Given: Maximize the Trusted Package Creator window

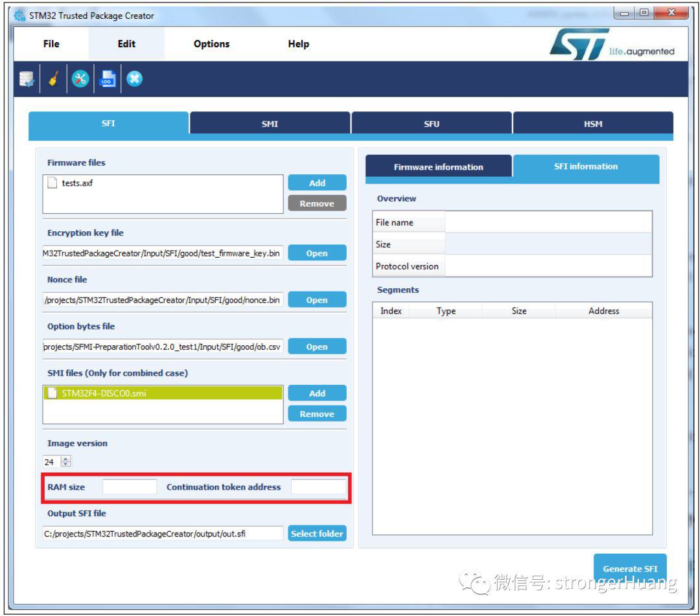Looking at the screenshot, I should (644, 13).
